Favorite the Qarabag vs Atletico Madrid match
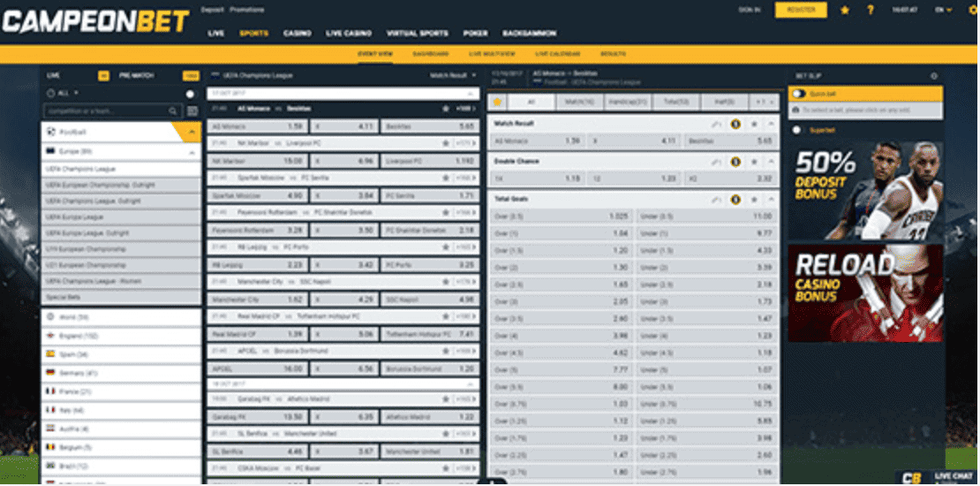This screenshot has width=980, height=486. pos(446,399)
